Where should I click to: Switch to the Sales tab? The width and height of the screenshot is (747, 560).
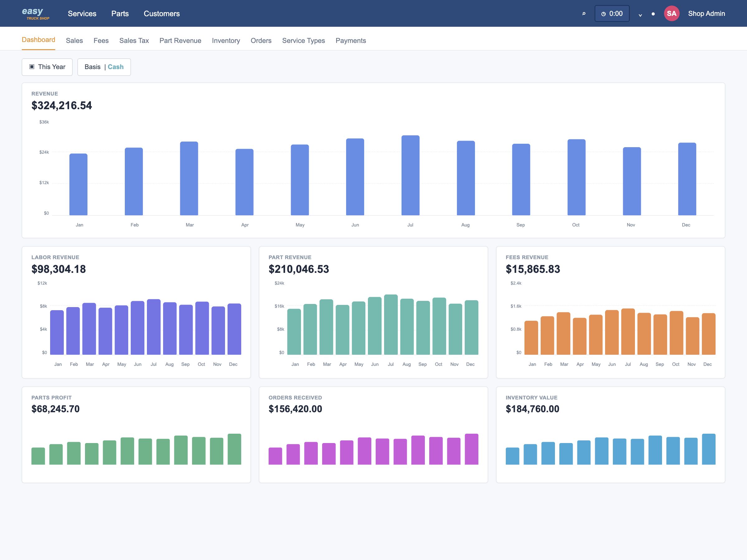[74, 40]
